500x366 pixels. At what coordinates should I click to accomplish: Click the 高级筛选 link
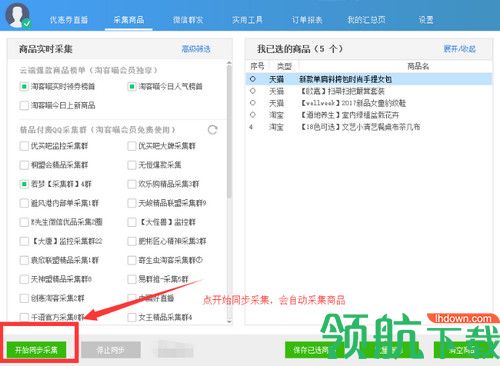click(196, 49)
